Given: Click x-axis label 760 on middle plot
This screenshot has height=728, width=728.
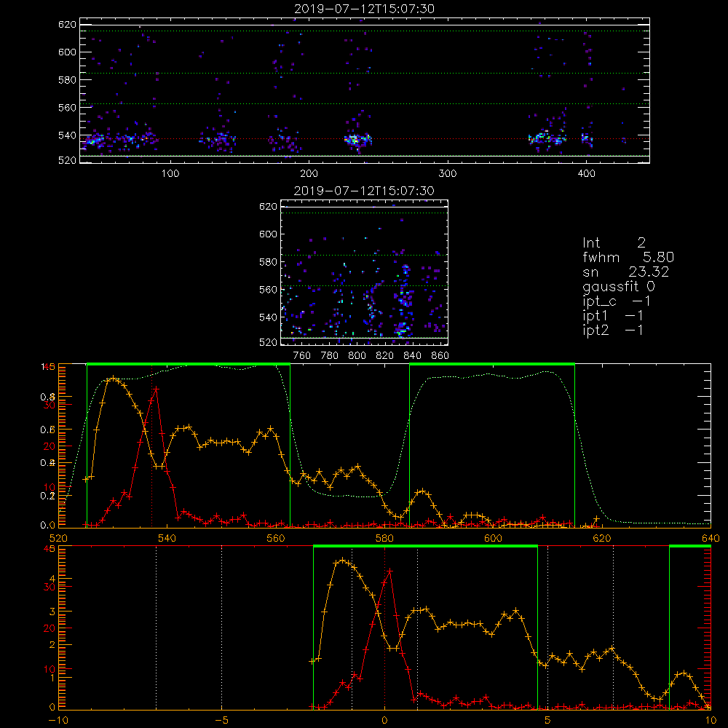Looking at the screenshot, I should [302, 356].
